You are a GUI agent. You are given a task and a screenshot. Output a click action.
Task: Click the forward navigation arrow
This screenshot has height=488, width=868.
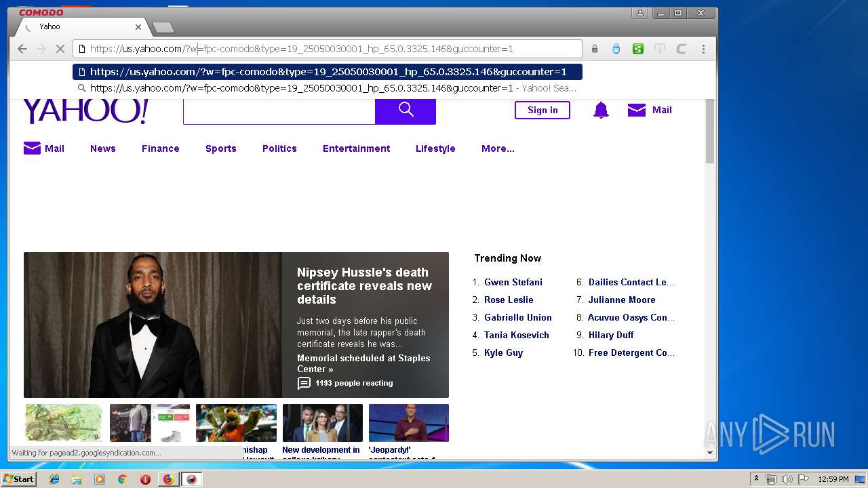pyautogui.click(x=41, y=49)
